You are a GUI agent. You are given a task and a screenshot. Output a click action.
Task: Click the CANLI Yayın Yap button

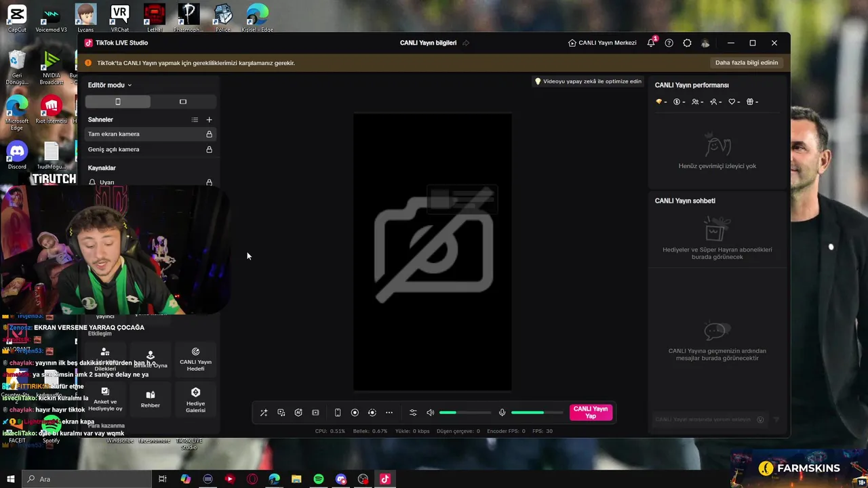coord(591,413)
